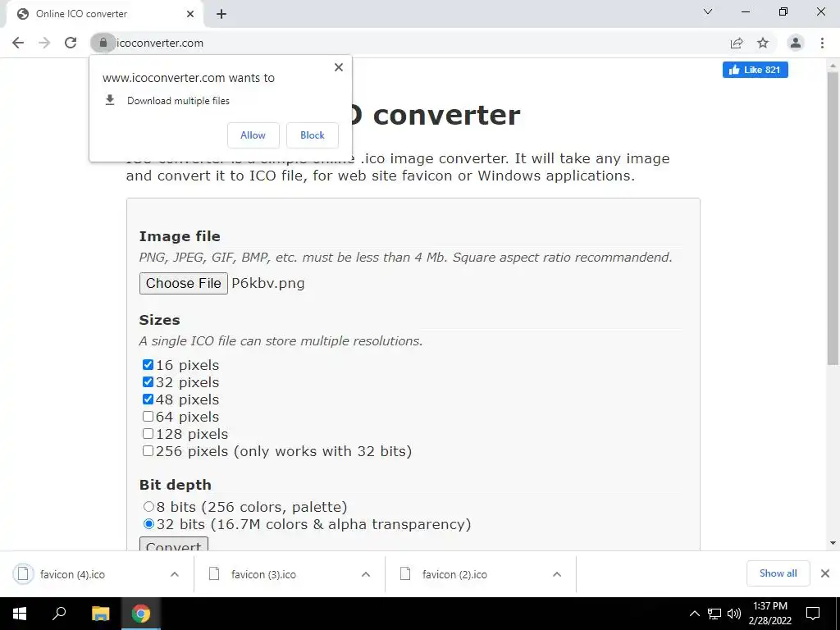Expand options for favicon (2).ico
The height and width of the screenshot is (630, 840).
tap(557, 574)
